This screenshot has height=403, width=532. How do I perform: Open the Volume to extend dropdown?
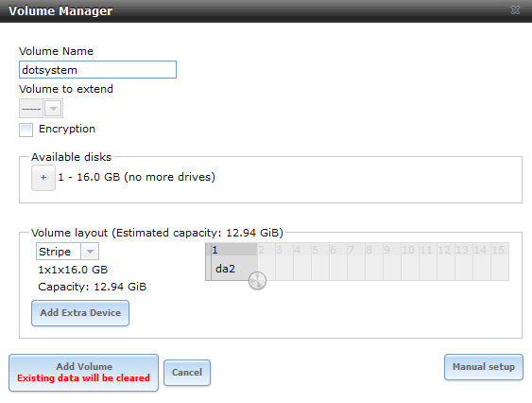[41, 109]
